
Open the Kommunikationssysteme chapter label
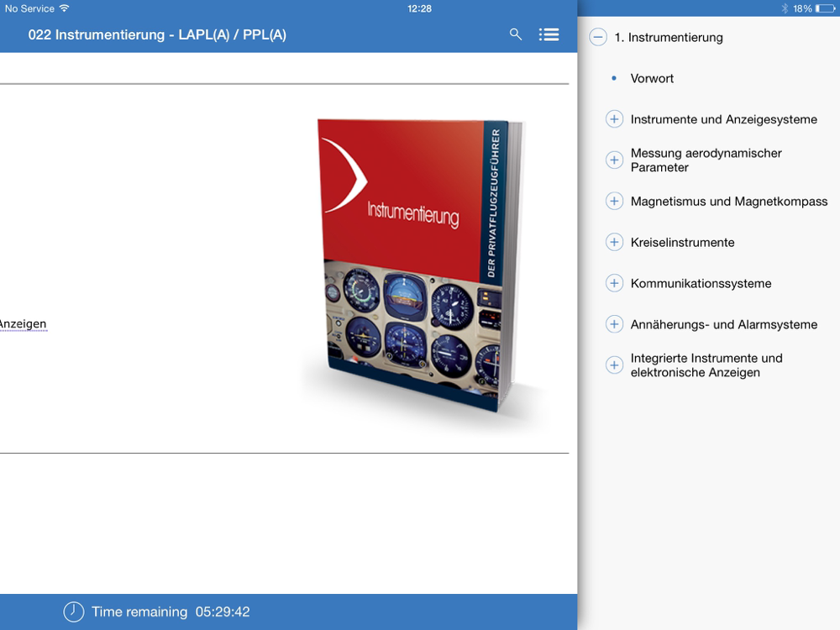click(x=701, y=283)
